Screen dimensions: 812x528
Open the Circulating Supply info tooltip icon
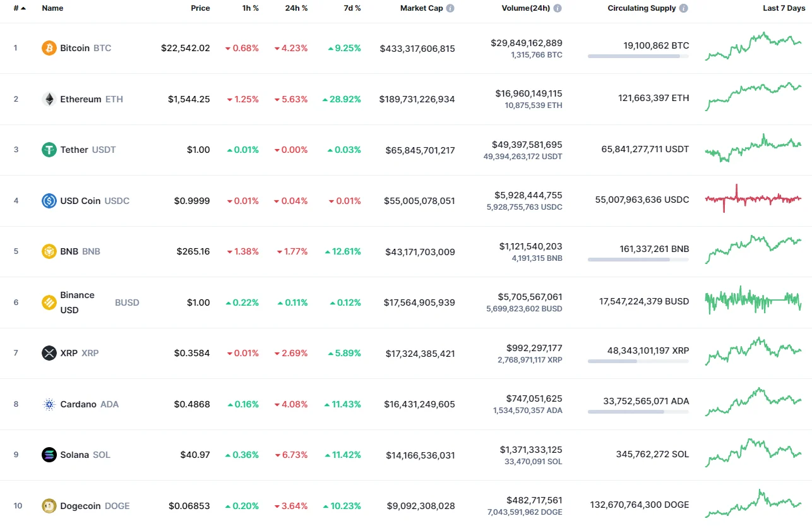point(683,8)
